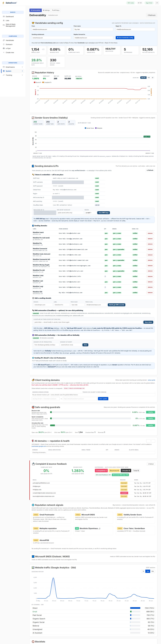Expand Email basics with its chevron
This screenshot has height=644, width=161.
22,67
